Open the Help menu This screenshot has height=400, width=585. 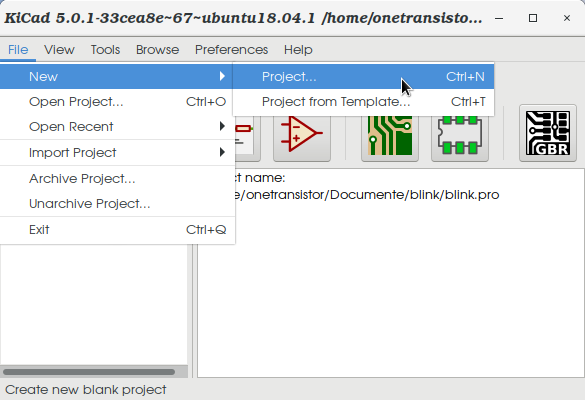(298, 50)
